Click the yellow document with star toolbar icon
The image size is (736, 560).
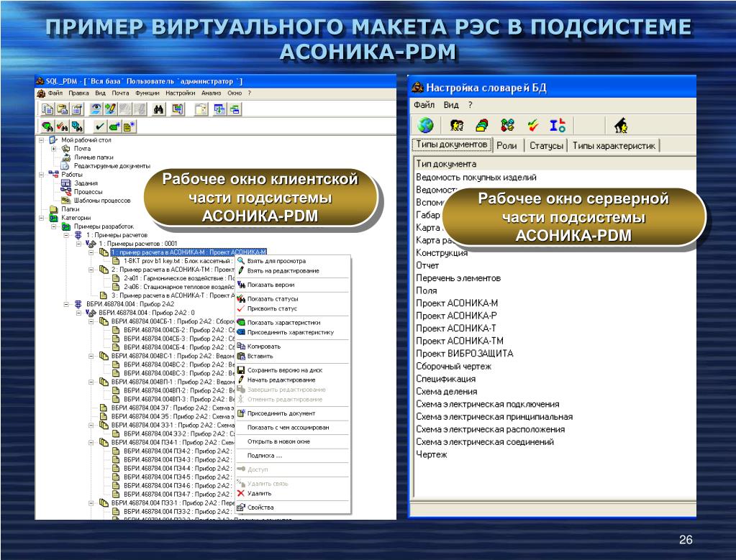point(129,127)
